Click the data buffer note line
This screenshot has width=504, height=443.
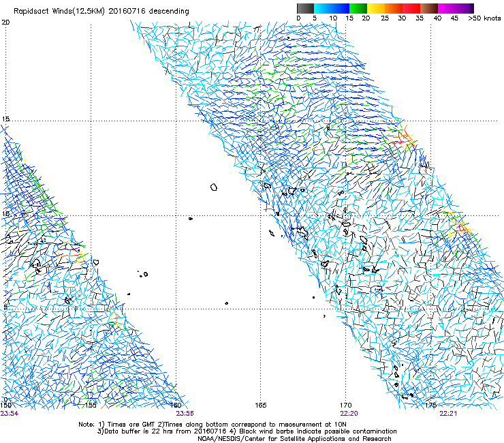(247, 431)
